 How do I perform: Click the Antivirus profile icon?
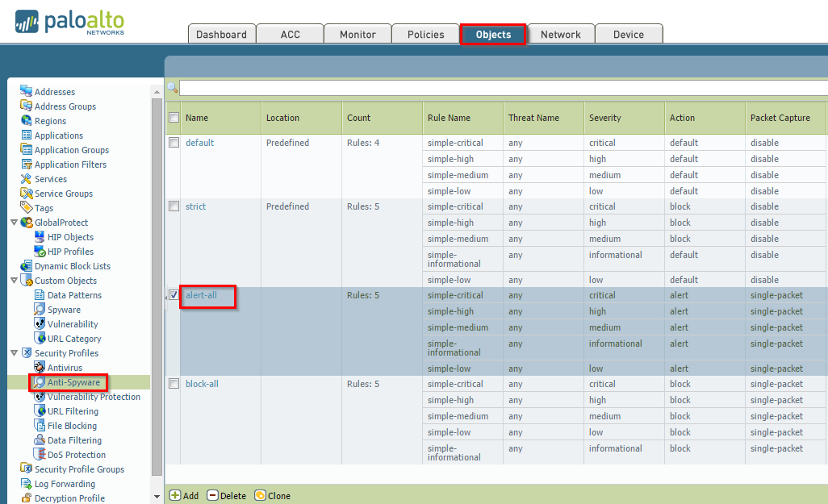40,368
